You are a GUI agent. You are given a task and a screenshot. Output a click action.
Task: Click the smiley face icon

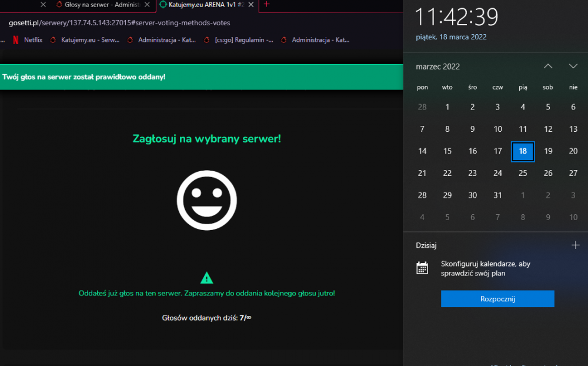pyautogui.click(x=206, y=200)
